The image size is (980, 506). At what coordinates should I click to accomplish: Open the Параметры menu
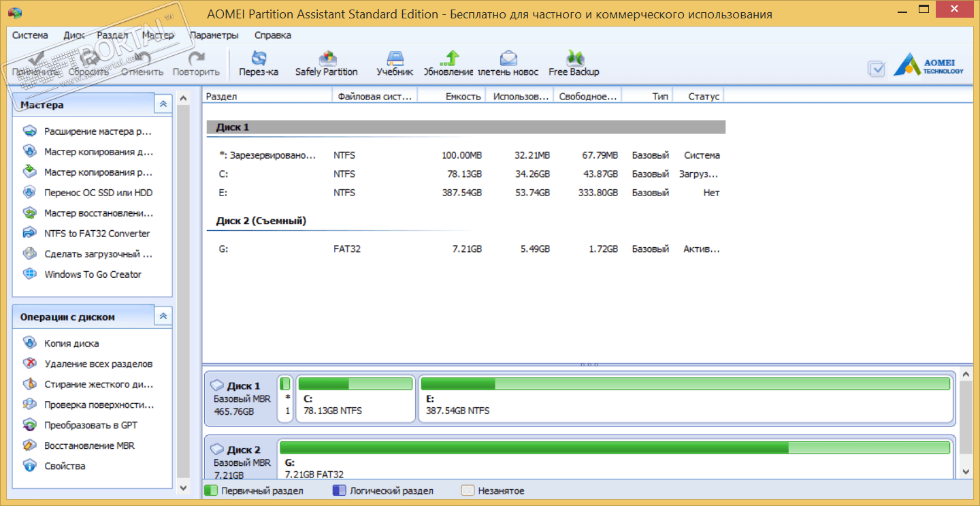[x=214, y=35]
